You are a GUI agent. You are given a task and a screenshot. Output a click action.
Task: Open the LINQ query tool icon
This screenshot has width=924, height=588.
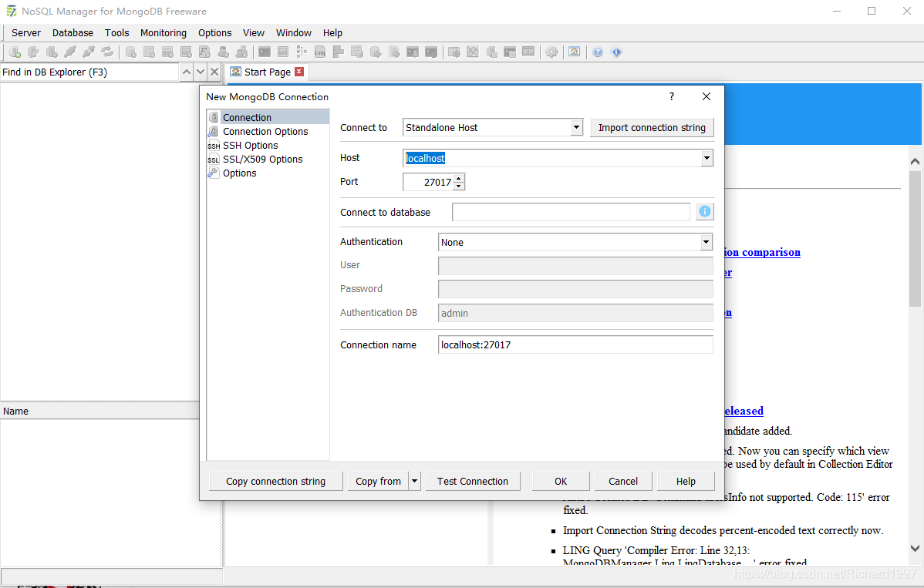pyautogui.click(x=319, y=52)
